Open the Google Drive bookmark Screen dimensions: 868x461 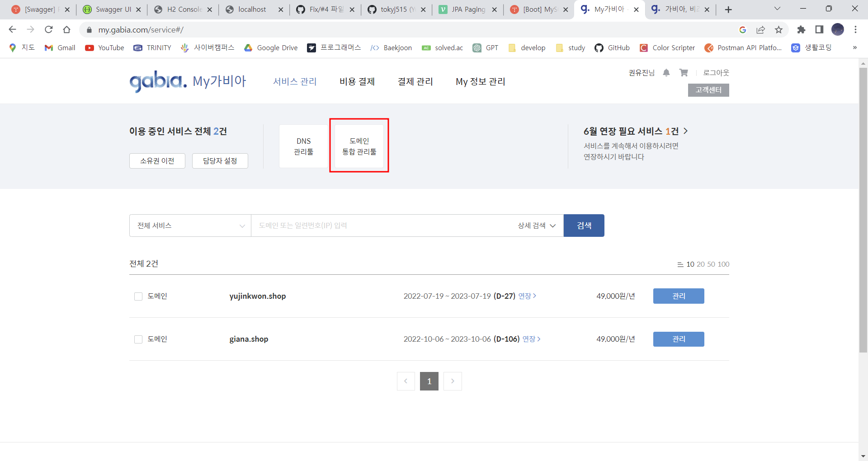[x=271, y=48]
